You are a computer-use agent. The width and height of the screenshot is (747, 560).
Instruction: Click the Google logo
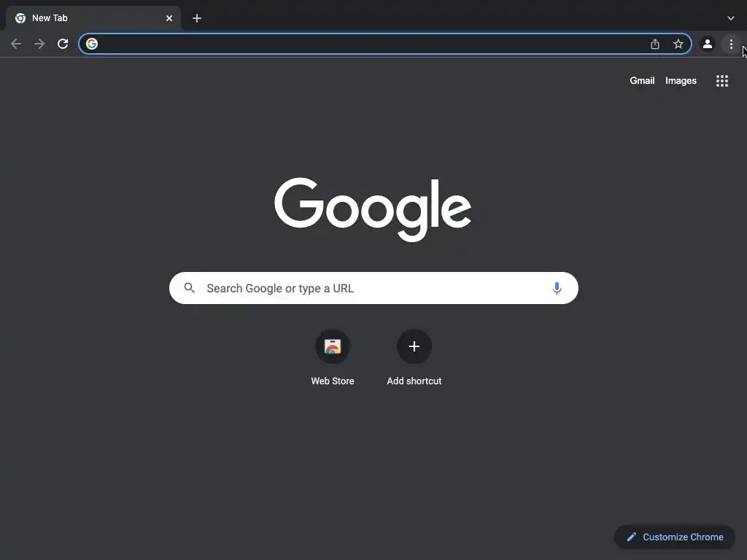pyautogui.click(x=373, y=209)
